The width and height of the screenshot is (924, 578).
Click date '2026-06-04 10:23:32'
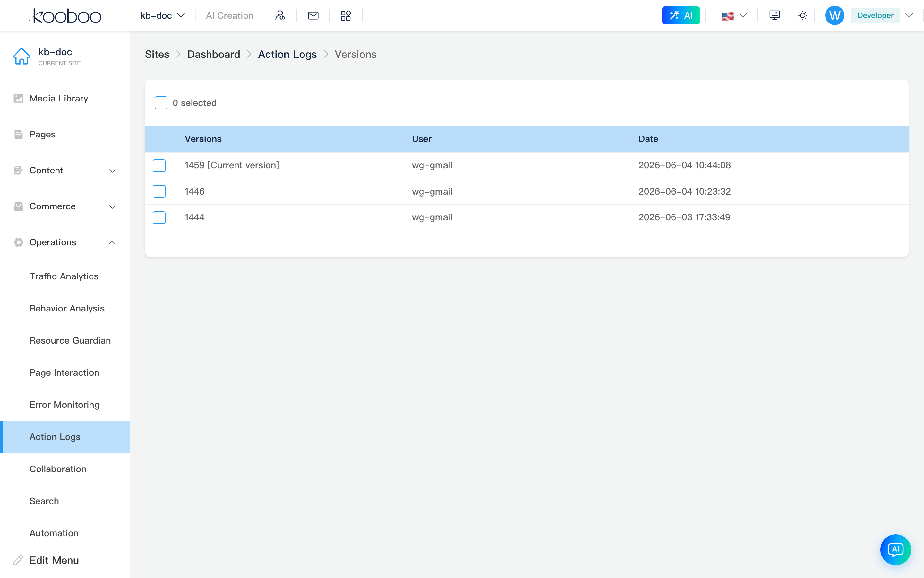[684, 191]
